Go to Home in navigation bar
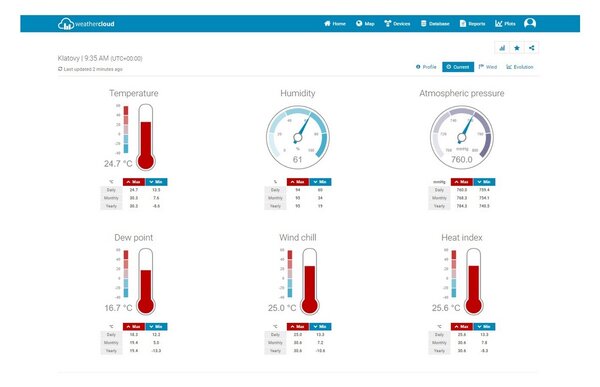The width and height of the screenshot is (600, 387). coord(335,24)
